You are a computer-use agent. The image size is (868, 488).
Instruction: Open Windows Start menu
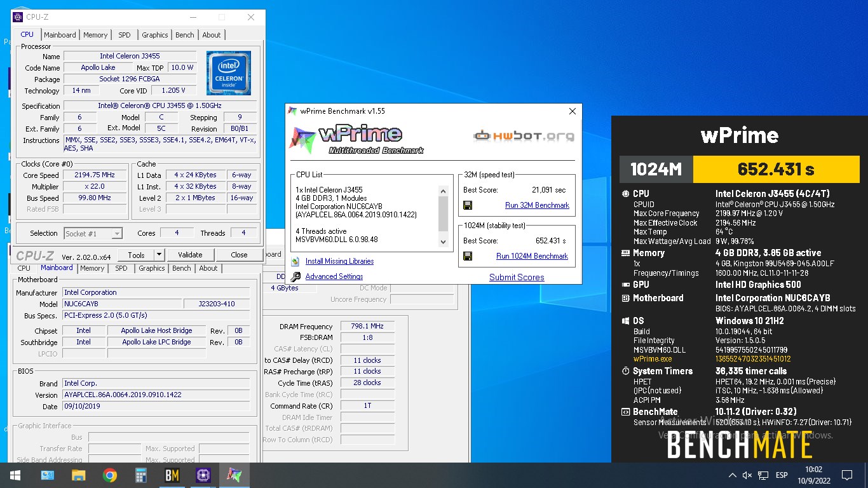(15, 475)
